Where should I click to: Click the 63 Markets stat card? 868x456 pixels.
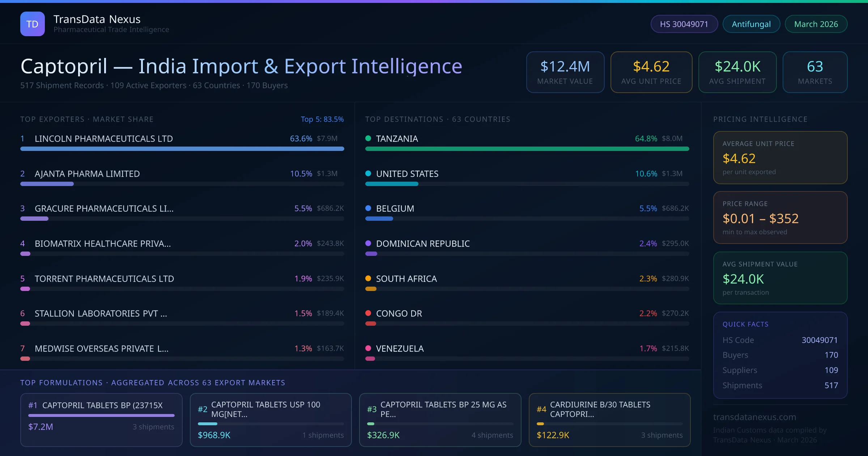click(815, 72)
